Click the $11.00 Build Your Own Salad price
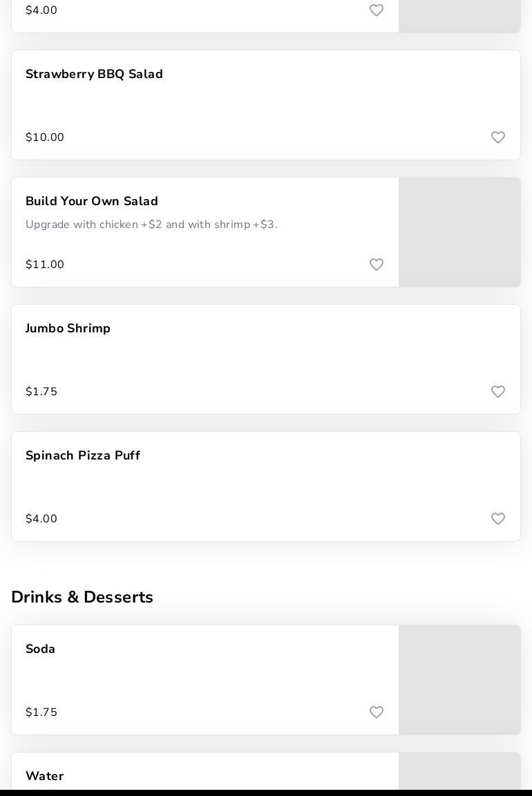The width and height of the screenshot is (532, 796). [x=45, y=265]
